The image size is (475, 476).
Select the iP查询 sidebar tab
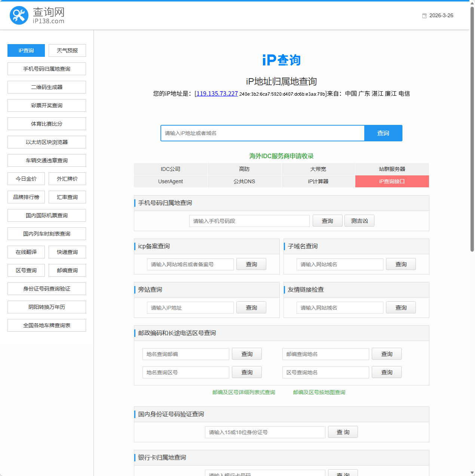coord(26,50)
